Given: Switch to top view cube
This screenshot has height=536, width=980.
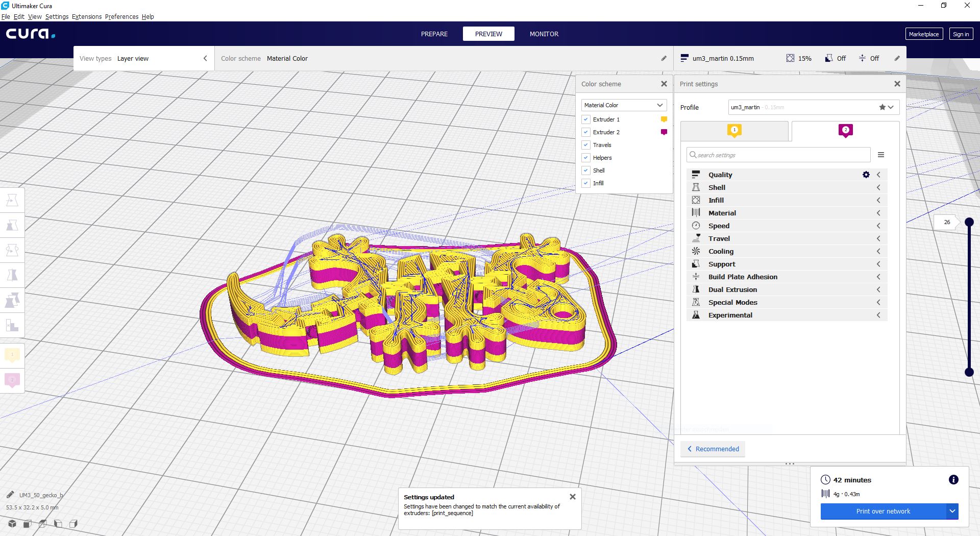Looking at the screenshot, I should pyautogui.click(x=43, y=524).
